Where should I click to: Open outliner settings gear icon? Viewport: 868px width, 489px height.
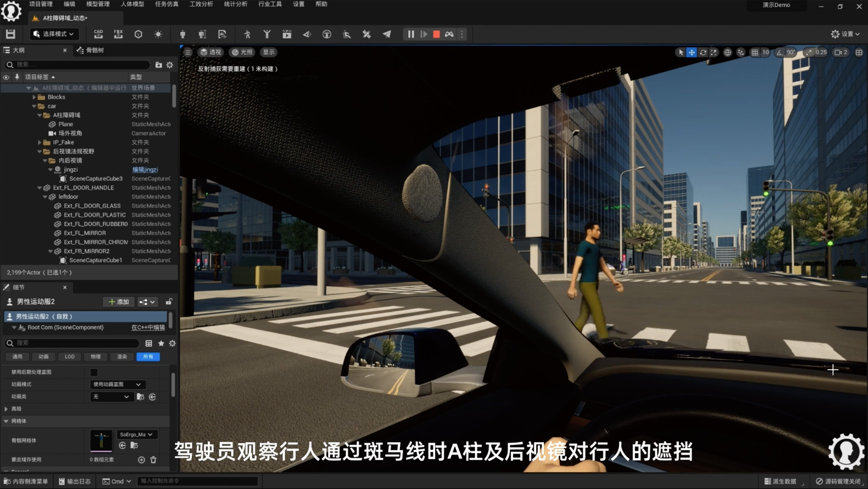(170, 65)
